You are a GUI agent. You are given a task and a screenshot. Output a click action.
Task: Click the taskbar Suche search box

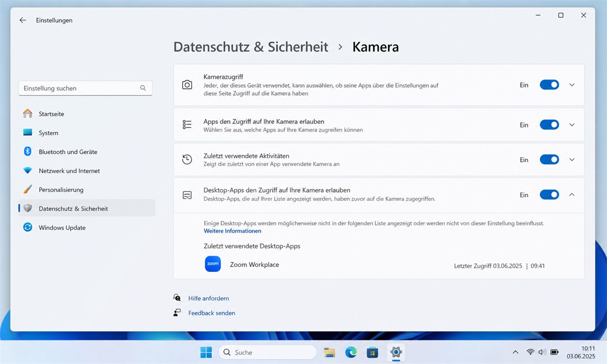(x=268, y=352)
